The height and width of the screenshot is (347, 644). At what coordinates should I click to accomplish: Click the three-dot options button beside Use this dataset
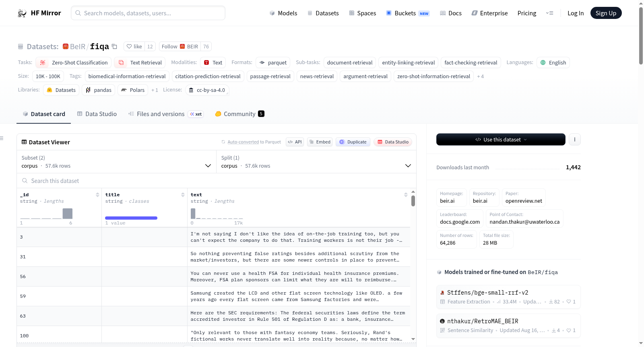pos(575,139)
